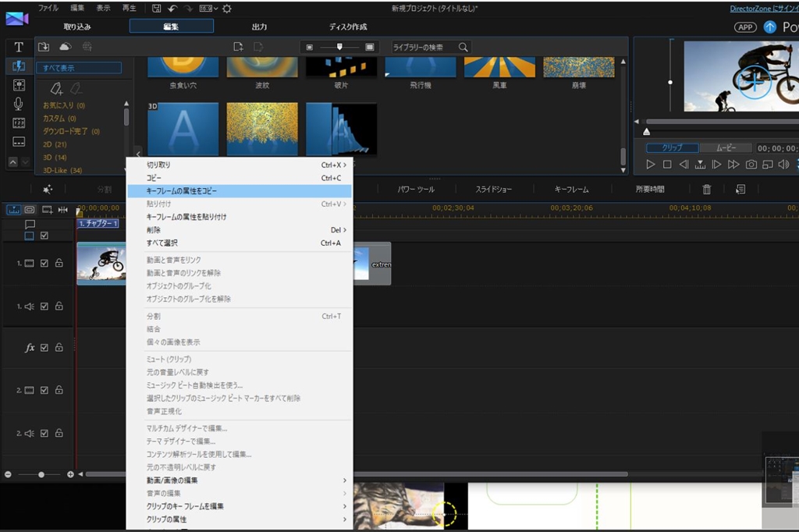This screenshot has width=799, height=532.
Task: Click the add new tag icon
Action: click(55, 89)
